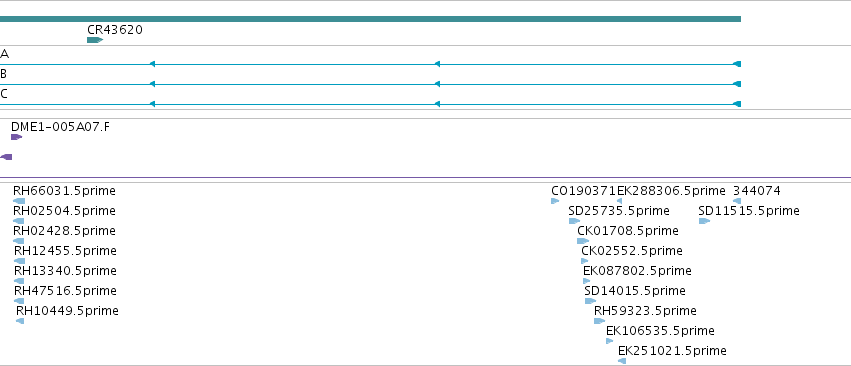The image size is (851, 366).
Task: Click the RH47516.5prime label
Action: click(x=66, y=291)
